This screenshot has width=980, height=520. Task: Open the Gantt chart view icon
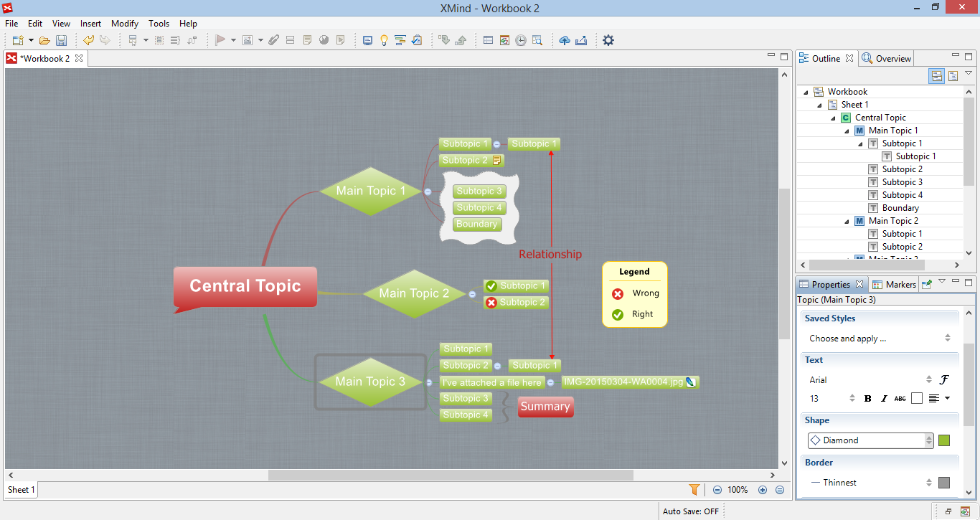click(x=400, y=41)
